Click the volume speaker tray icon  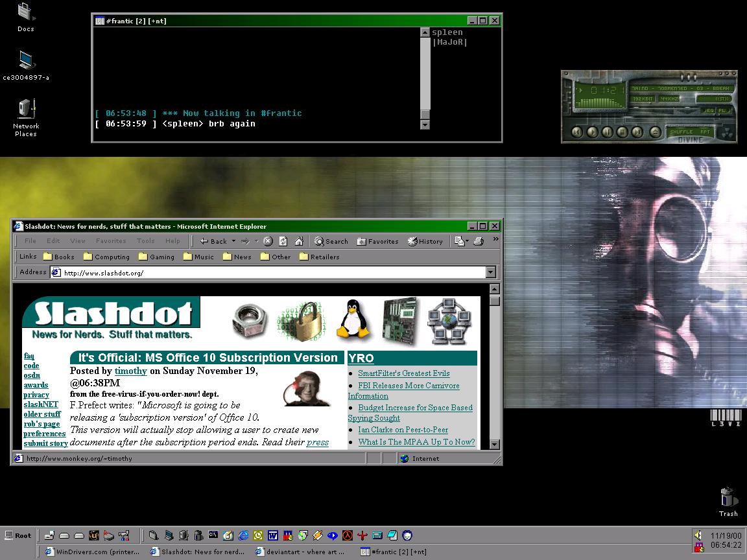[698, 535]
